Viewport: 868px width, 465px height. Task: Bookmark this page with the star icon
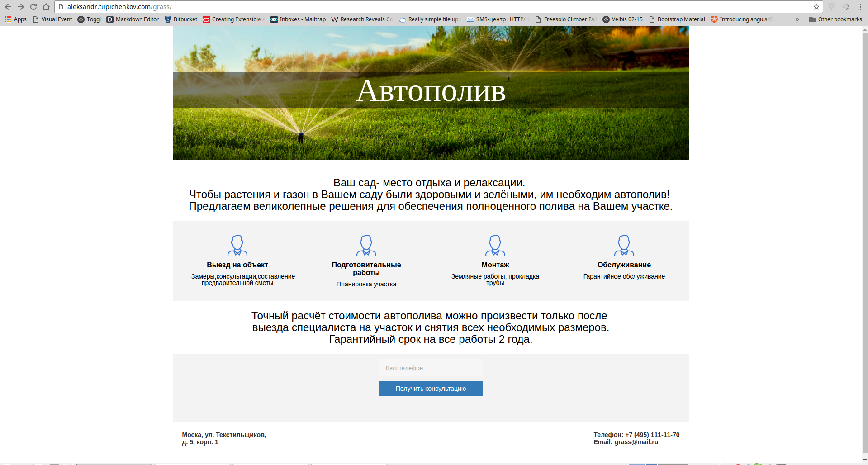pos(816,7)
